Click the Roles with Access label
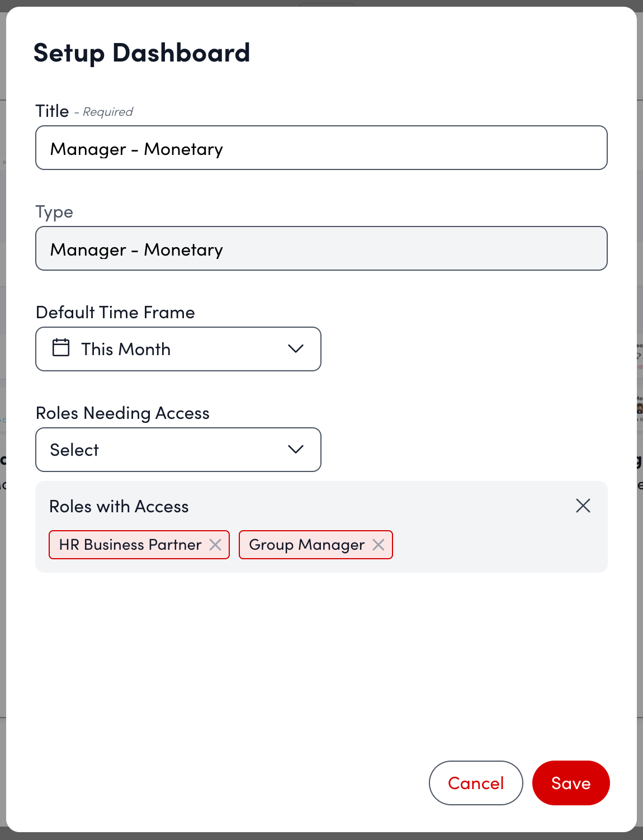The width and height of the screenshot is (643, 840). coord(119,507)
